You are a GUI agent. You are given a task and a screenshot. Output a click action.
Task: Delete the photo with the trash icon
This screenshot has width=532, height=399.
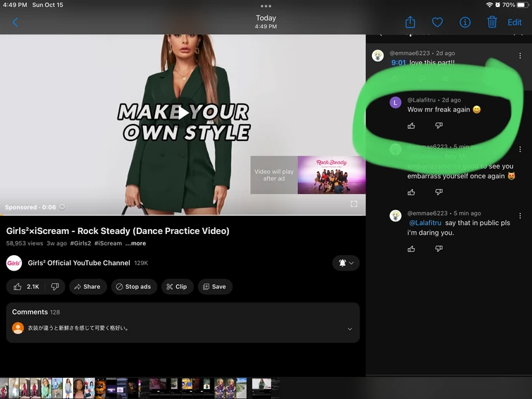pyautogui.click(x=492, y=22)
